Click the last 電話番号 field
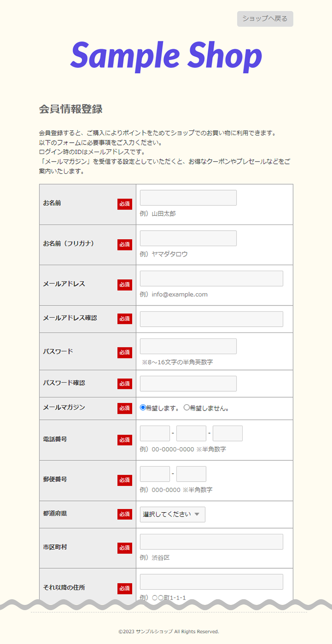Screen dimensions: 332x644 [228, 433]
